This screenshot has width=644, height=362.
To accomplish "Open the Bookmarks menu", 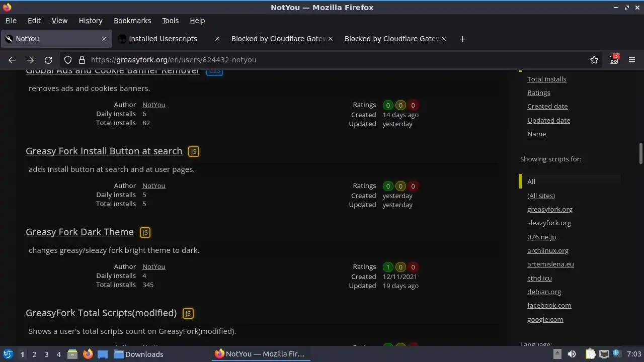I will click(x=132, y=21).
